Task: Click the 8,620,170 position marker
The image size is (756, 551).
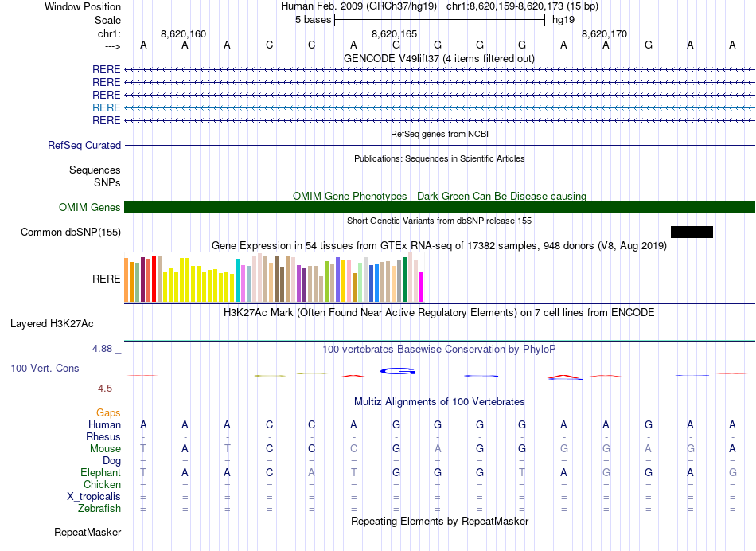Action: coord(605,33)
